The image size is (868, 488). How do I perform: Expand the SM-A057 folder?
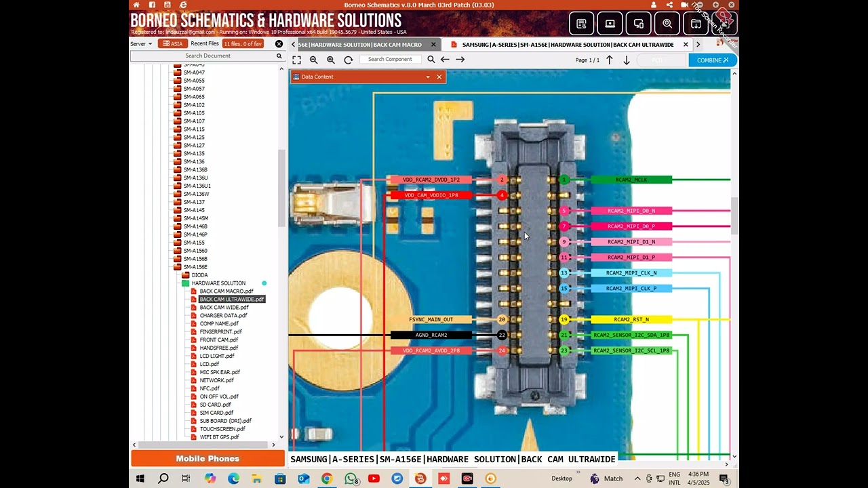point(193,89)
